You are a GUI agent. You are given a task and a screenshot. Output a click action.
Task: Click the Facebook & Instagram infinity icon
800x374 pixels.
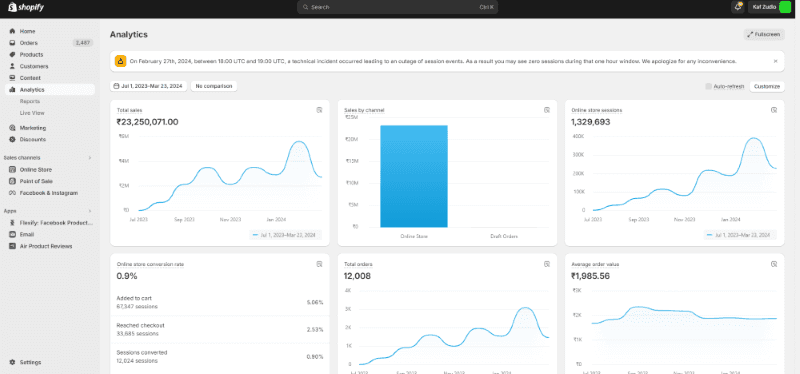click(x=12, y=193)
